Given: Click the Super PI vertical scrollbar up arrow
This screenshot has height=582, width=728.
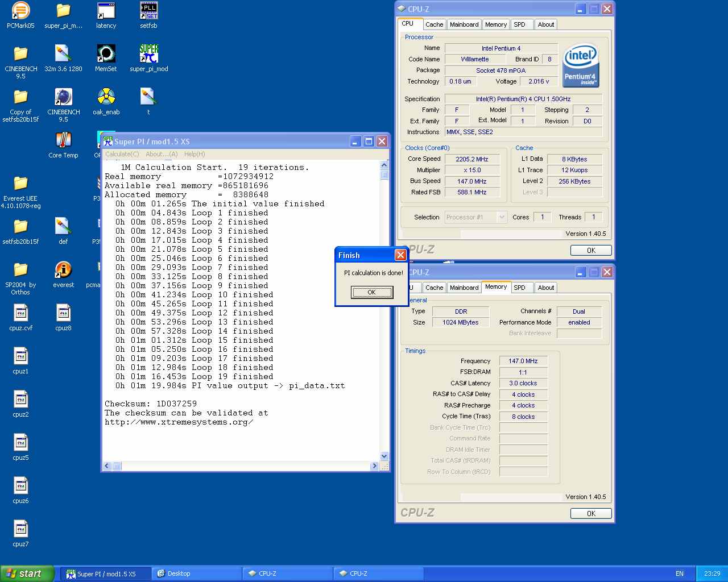Looking at the screenshot, I should 384,165.
